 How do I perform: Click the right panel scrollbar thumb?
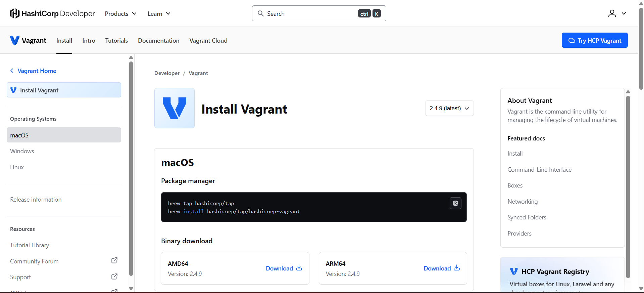click(628, 187)
